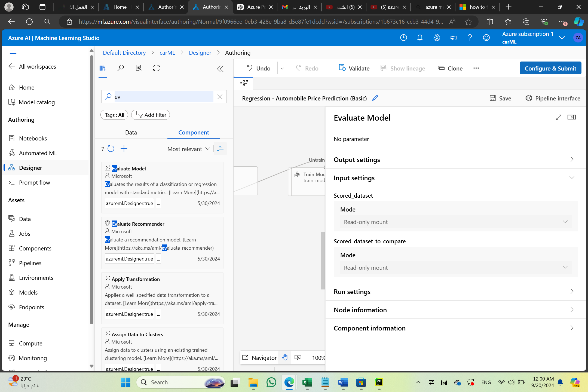Viewport: 588px width, 392px height.
Task: Click the refresh icon in asset panel toolbar
Action: (156, 68)
